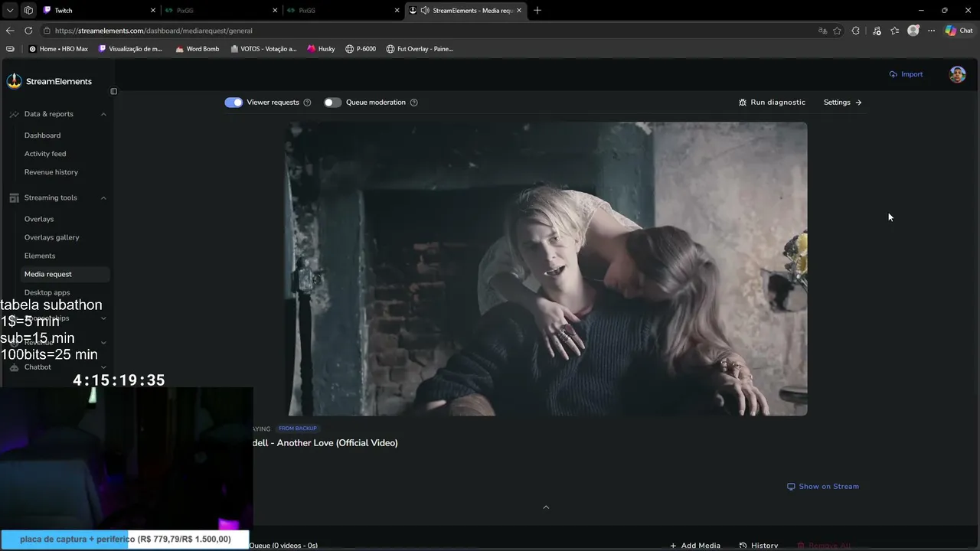The width and height of the screenshot is (980, 551).
Task: Close the Twitch tab
Action: pos(153,11)
